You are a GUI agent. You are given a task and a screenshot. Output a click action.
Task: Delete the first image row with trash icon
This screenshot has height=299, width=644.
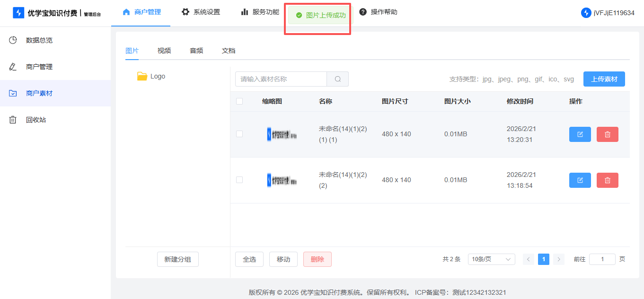(607, 134)
